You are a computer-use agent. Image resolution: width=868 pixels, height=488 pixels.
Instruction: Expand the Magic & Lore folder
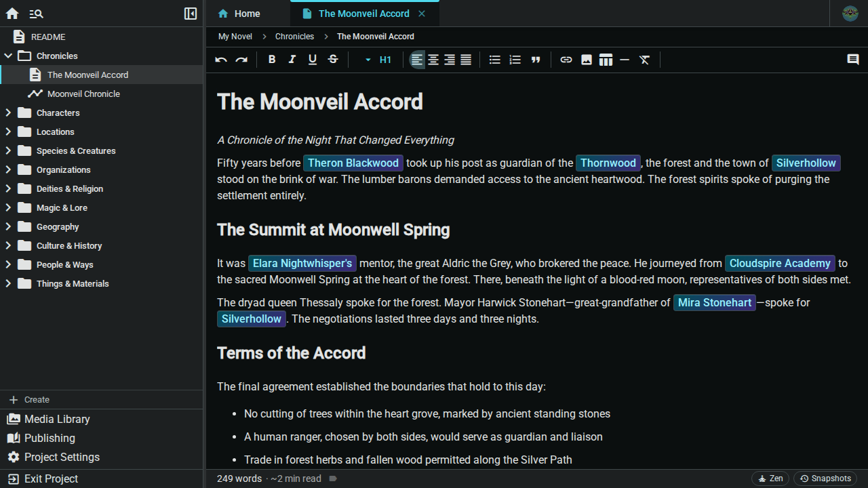(8, 207)
